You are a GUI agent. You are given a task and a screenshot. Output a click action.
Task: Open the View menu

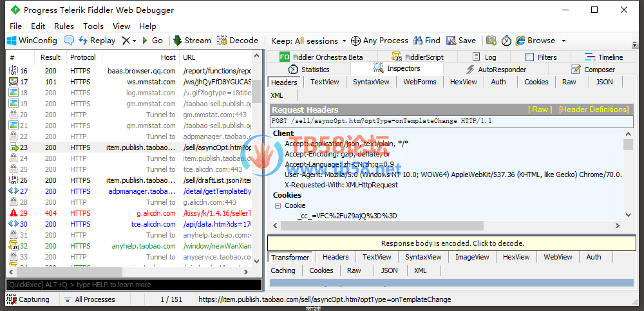click(x=122, y=26)
